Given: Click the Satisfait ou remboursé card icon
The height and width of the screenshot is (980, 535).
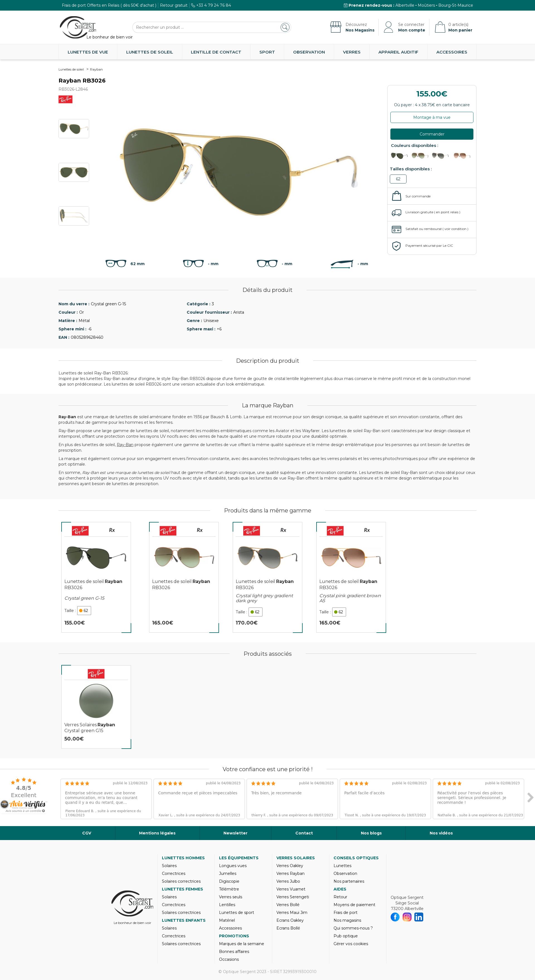Looking at the screenshot, I should click(397, 229).
